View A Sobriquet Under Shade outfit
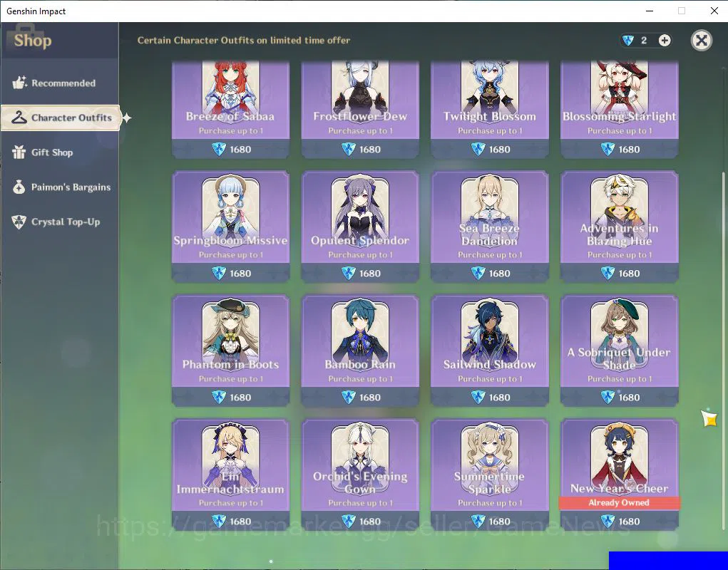The width and height of the screenshot is (728, 570). pyautogui.click(x=619, y=350)
